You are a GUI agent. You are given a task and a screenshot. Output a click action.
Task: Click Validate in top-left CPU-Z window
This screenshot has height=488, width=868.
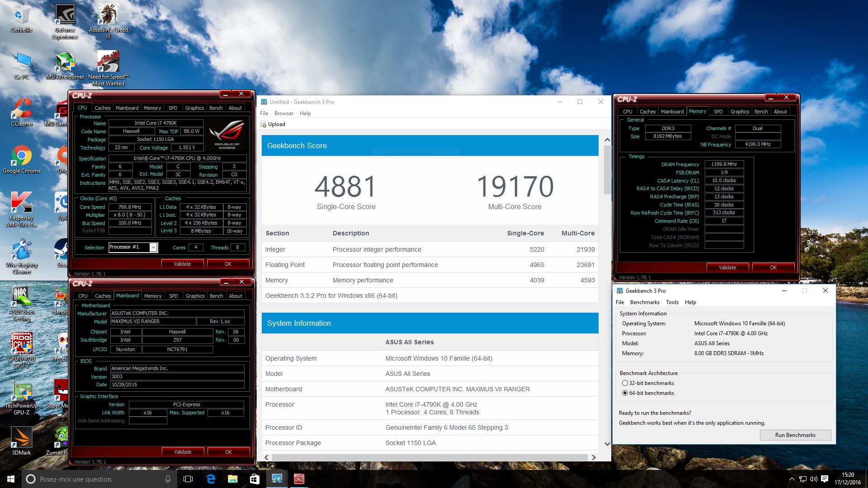click(182, 264)
